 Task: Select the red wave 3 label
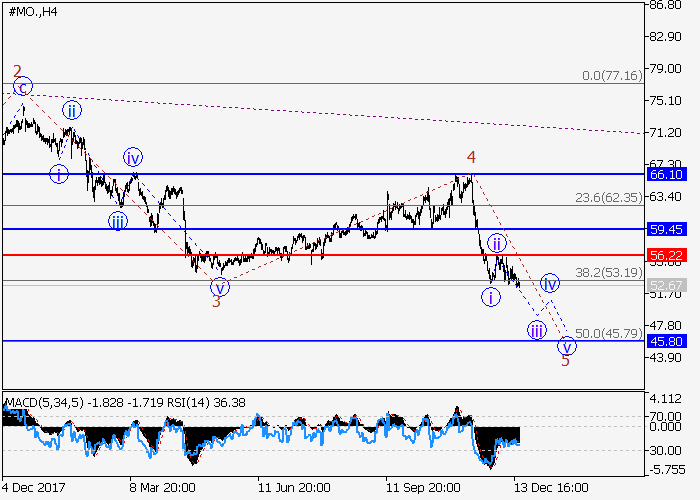tap(215, 301)
